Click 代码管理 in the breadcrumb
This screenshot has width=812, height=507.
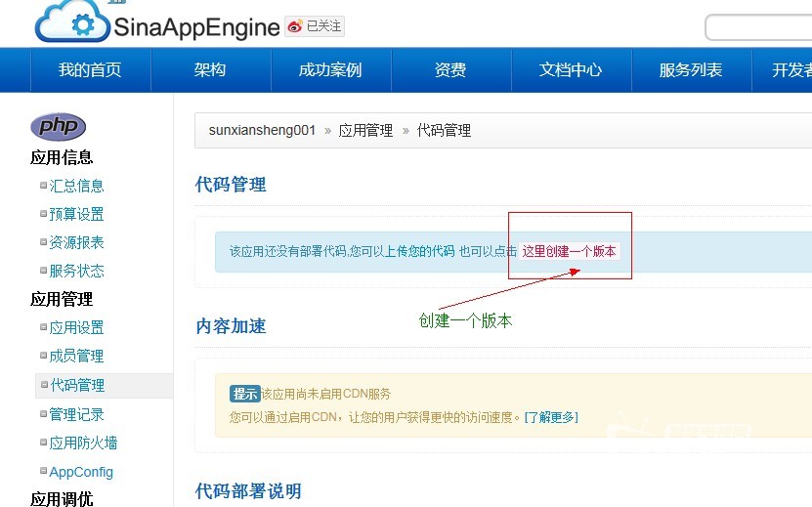pyautogui.click(x=444, y=131)
